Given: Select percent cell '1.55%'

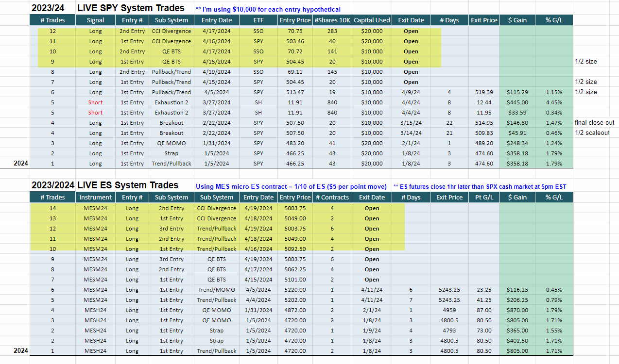Looking at the screenshot, I should [554, 331].
